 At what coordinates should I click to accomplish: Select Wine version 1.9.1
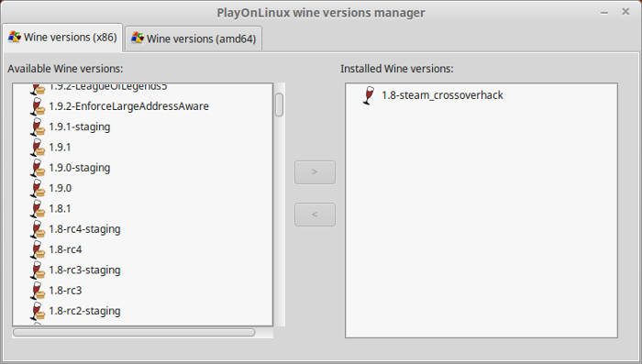pyautogui.click(x=60, y=148)
